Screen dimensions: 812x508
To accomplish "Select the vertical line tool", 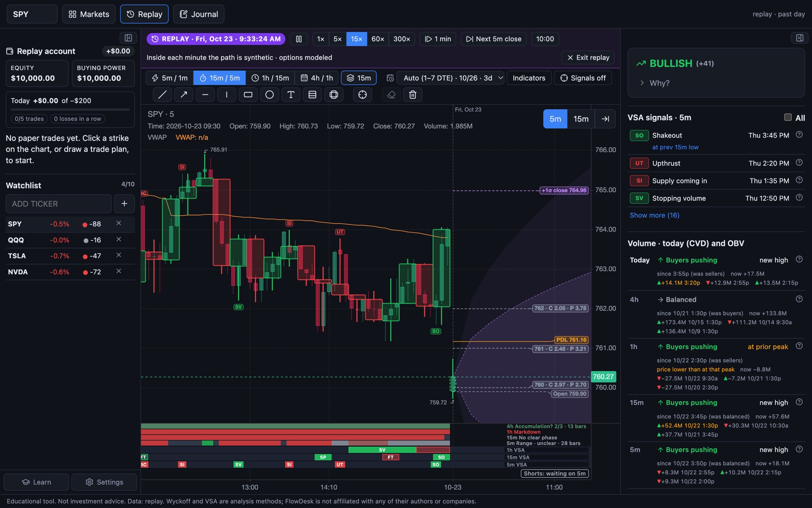I will coord(227,95).
